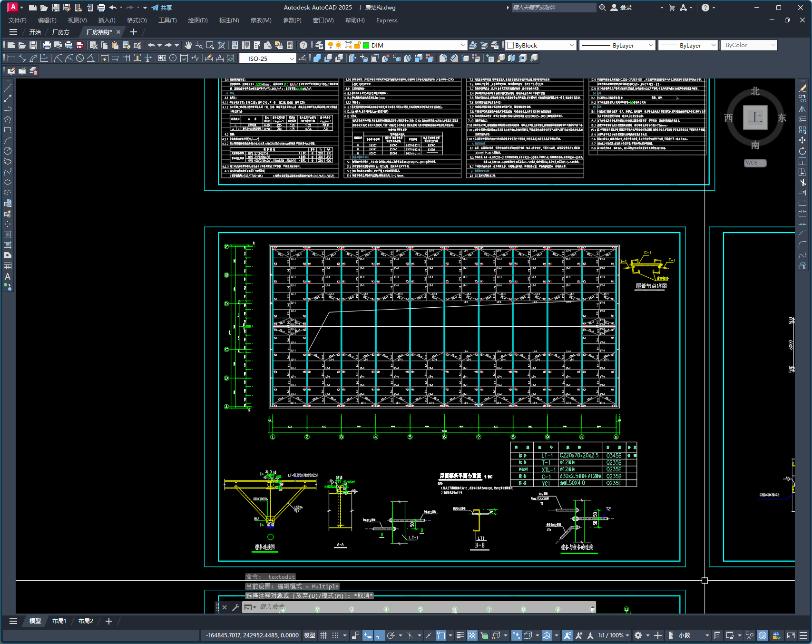The image size is (812, 644).
Task: Close the 厂房结构 drawing tab
Action: tap(118, 32)
